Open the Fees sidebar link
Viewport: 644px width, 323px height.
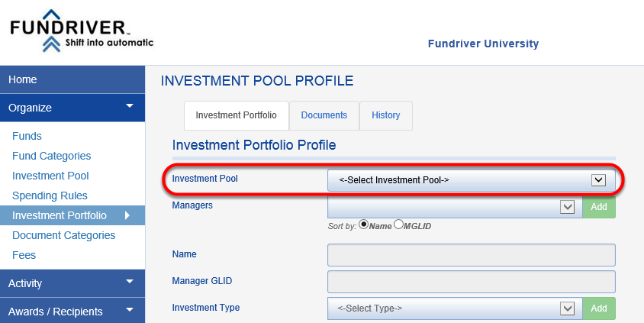click(24, 255)
